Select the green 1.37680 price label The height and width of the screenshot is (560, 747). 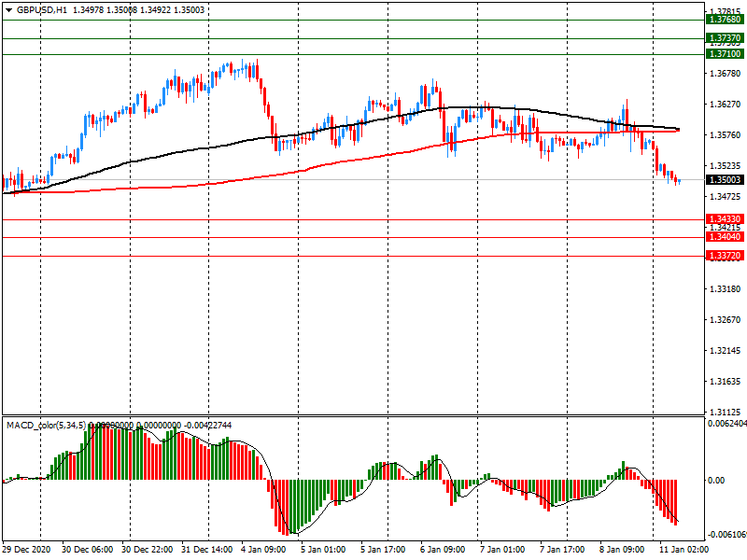pyautogui.click(x=725, y=20)
